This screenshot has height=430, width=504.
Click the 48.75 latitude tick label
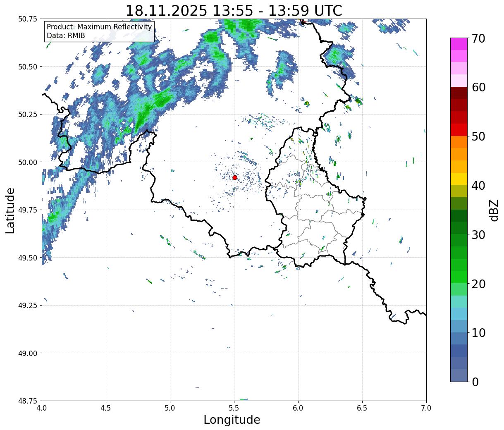click(x=27, y=401)
